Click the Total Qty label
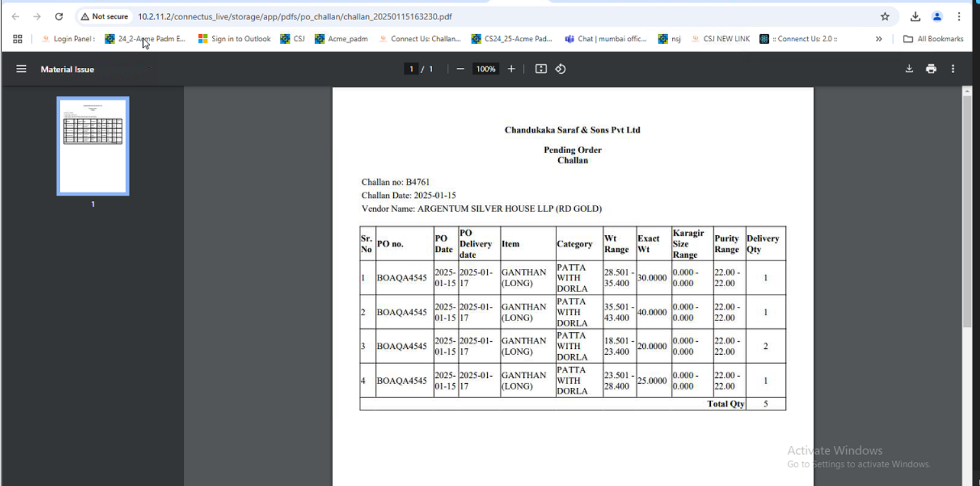Screen dimensions: 980x486 pyautogui.click(x=726, y=404)
